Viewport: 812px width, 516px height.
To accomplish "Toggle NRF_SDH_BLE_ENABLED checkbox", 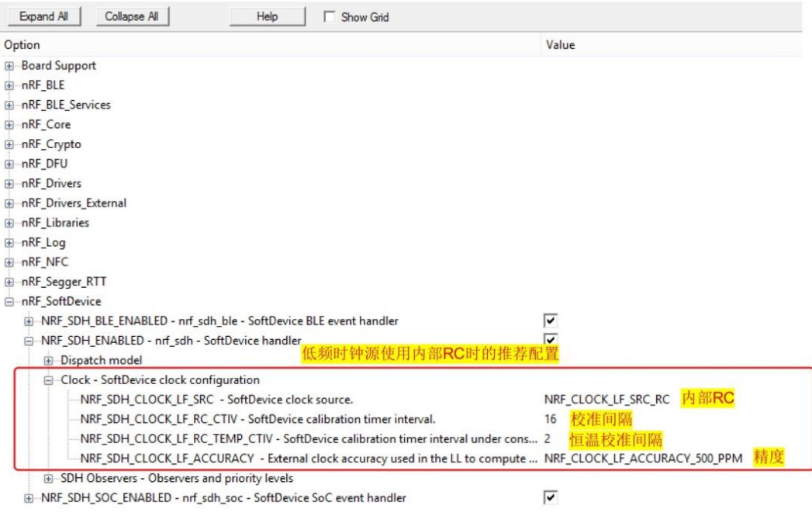I will click(551, 320).
